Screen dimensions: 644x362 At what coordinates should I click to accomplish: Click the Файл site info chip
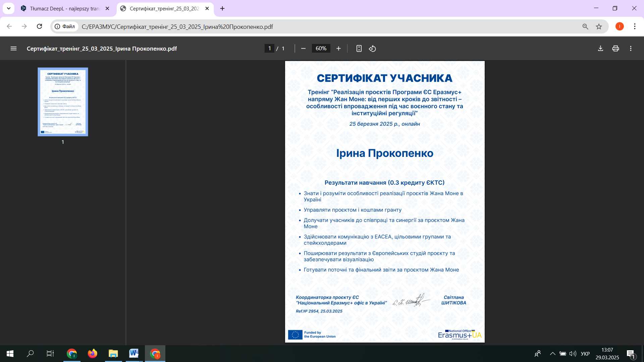point(65,26)
